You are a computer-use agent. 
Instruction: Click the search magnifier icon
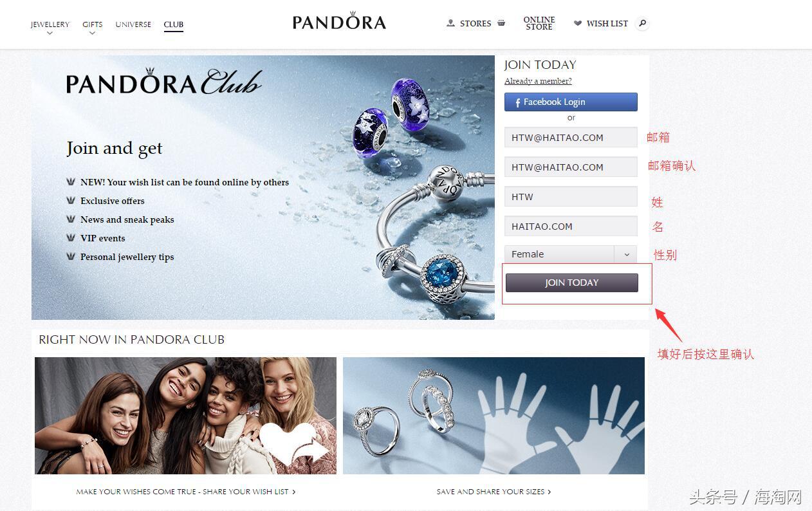641,24
